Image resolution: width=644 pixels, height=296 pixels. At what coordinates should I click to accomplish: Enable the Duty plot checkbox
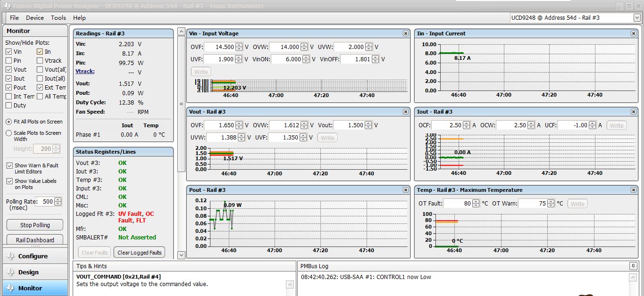pyautogui.click(x=9, y=106)
